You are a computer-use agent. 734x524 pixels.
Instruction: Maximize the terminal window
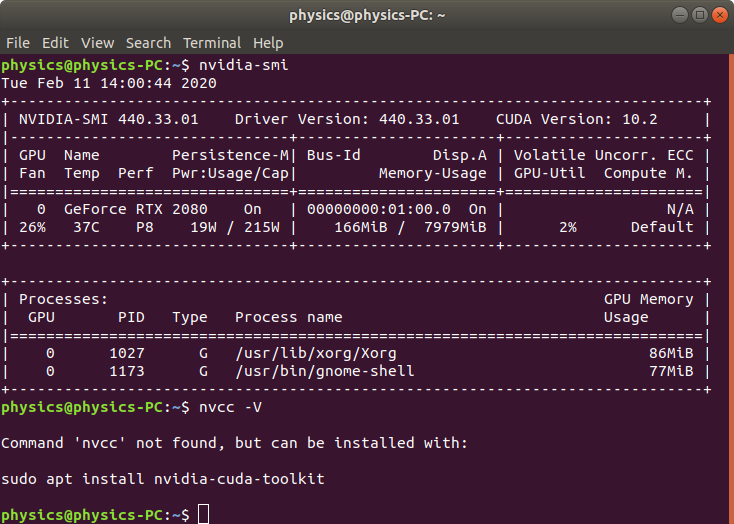700,15
